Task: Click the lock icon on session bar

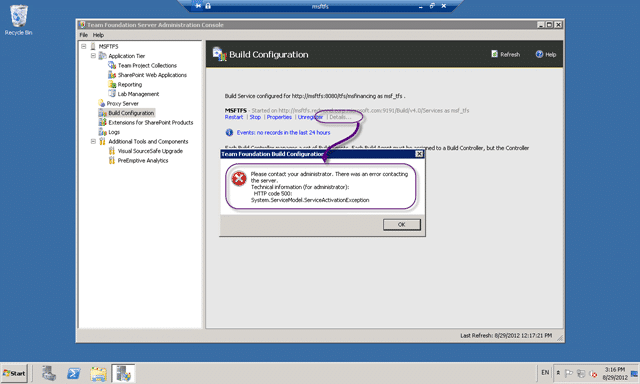Action: [208, 6]
